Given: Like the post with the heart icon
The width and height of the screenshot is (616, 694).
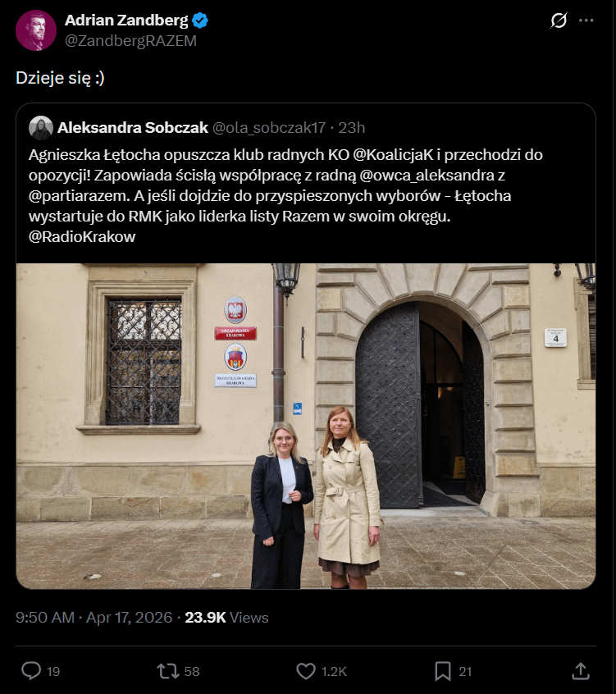Looking at the screenshot, I should pyautogui.click(x=306, y=671).
